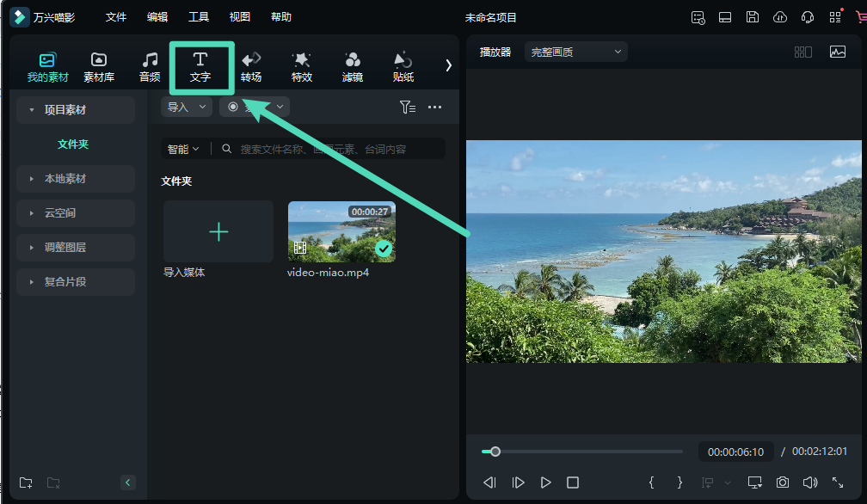Select the 文件夹 folder item
Image resolution: width=867 pixels, height=504 pixels.
[x=73, y=144]
